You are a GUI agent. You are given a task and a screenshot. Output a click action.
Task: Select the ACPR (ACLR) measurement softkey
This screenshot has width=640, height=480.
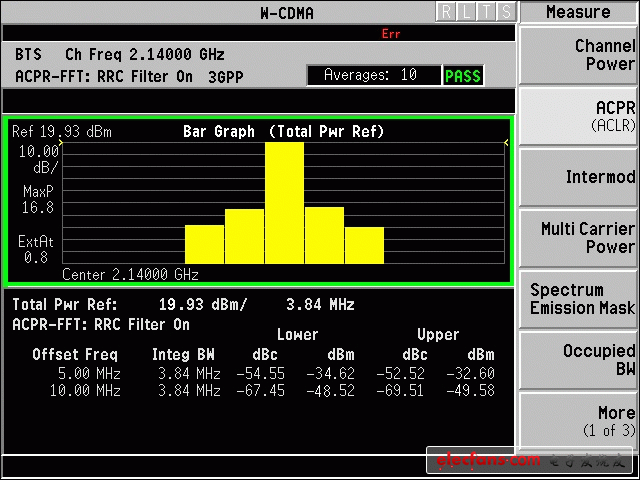pos(579,115)
